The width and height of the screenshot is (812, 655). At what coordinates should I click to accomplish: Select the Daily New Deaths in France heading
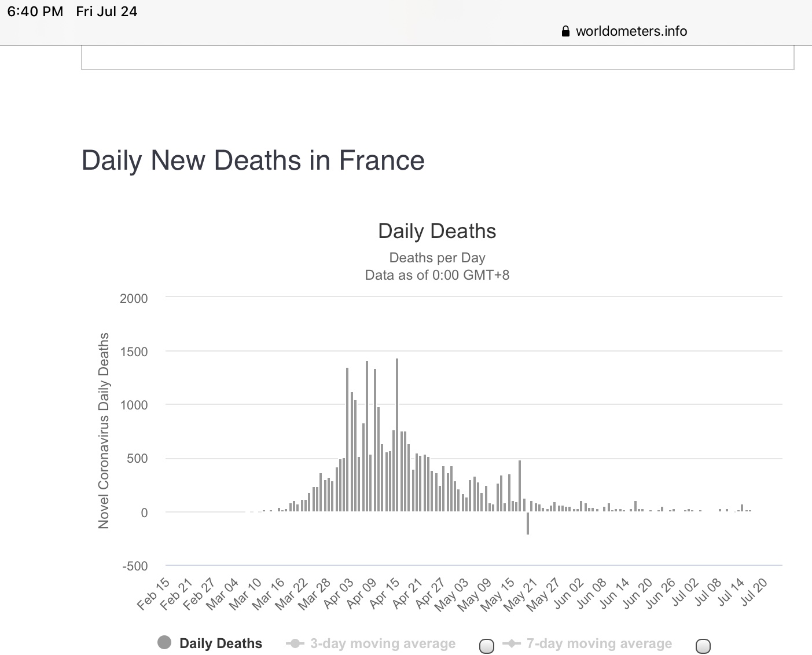pyautogui.click(x=253, y=160)
